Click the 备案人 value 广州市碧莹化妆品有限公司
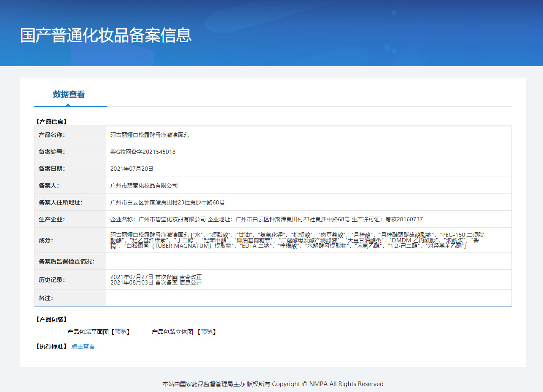 (144, 185)
